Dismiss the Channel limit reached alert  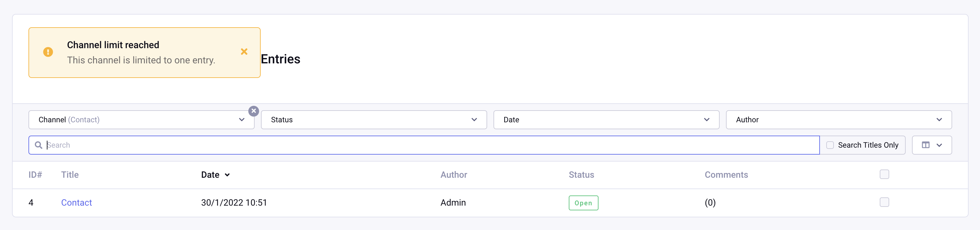(244, 52)
